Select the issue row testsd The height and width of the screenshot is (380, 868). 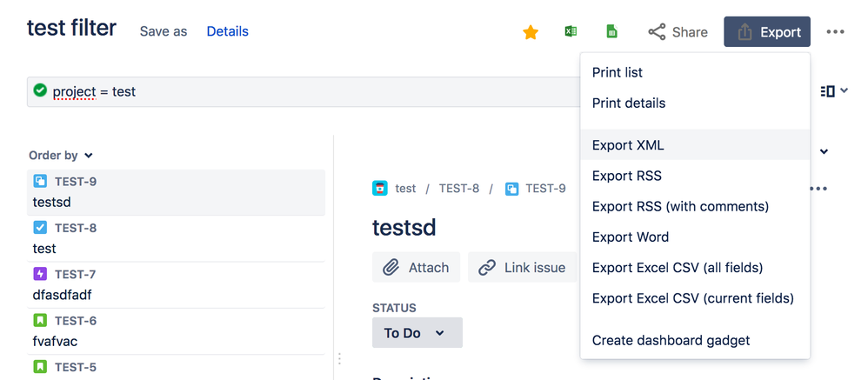click(x=176, y=192)
